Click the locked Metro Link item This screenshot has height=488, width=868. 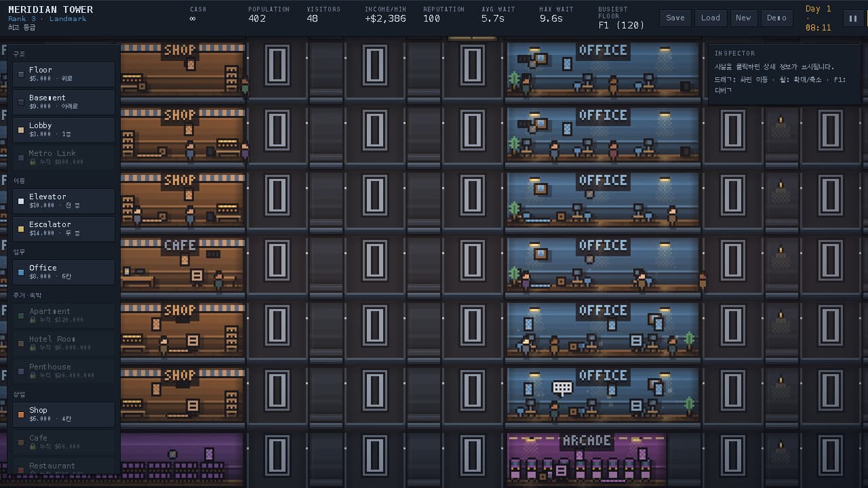(64, 157)
